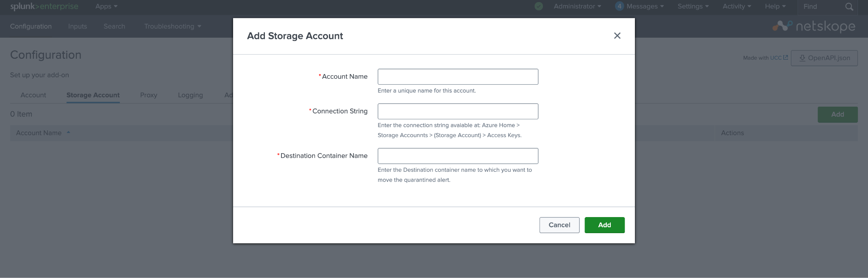
Task: Expand the Troubleshooting dropdown
Action: [x=172, y=26]
